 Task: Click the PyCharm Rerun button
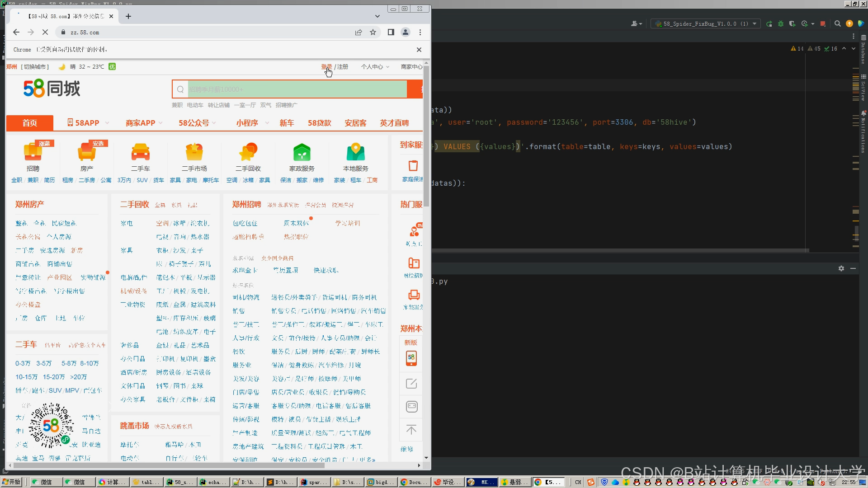click(769, 24)
